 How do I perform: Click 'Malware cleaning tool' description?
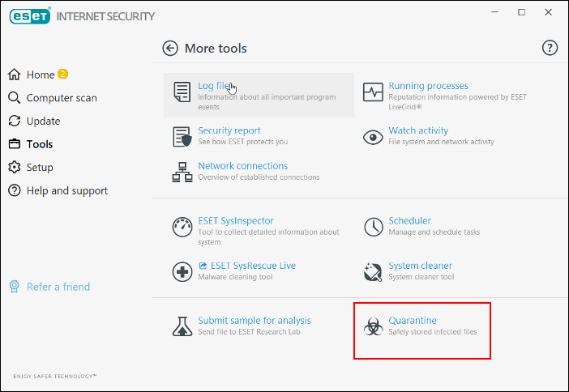[235, 277]
